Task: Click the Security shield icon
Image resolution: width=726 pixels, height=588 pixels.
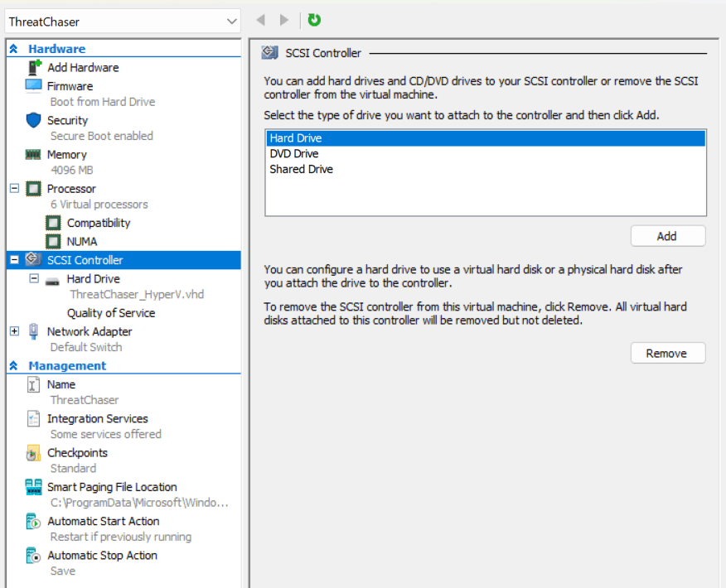Action: [x=33, y=120]
